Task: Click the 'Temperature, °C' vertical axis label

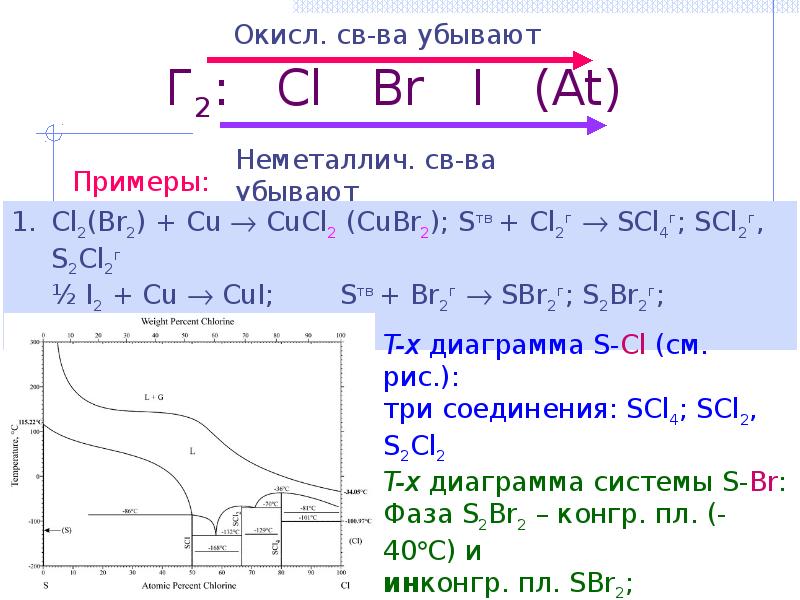Action: (16, 455)
